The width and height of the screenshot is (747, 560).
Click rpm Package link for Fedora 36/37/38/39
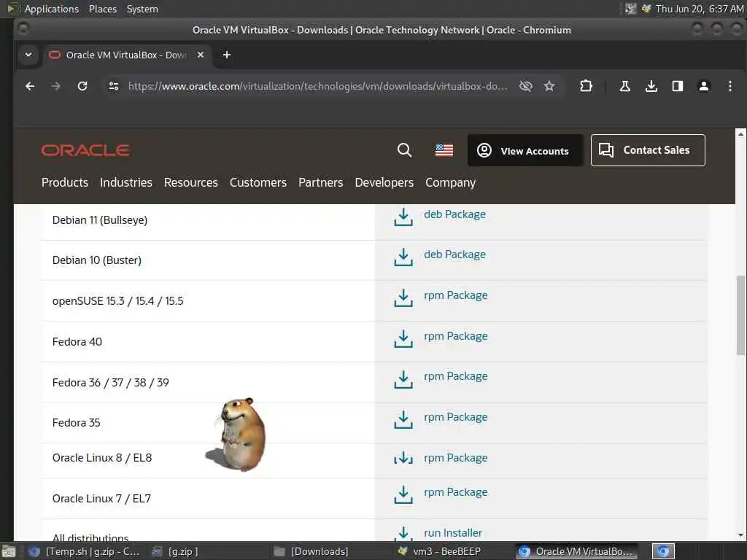coord(456,376)
